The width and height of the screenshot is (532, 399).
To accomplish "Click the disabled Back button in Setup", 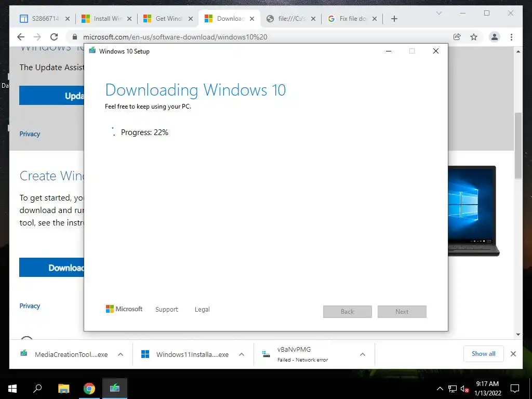I will pos(348,312).
